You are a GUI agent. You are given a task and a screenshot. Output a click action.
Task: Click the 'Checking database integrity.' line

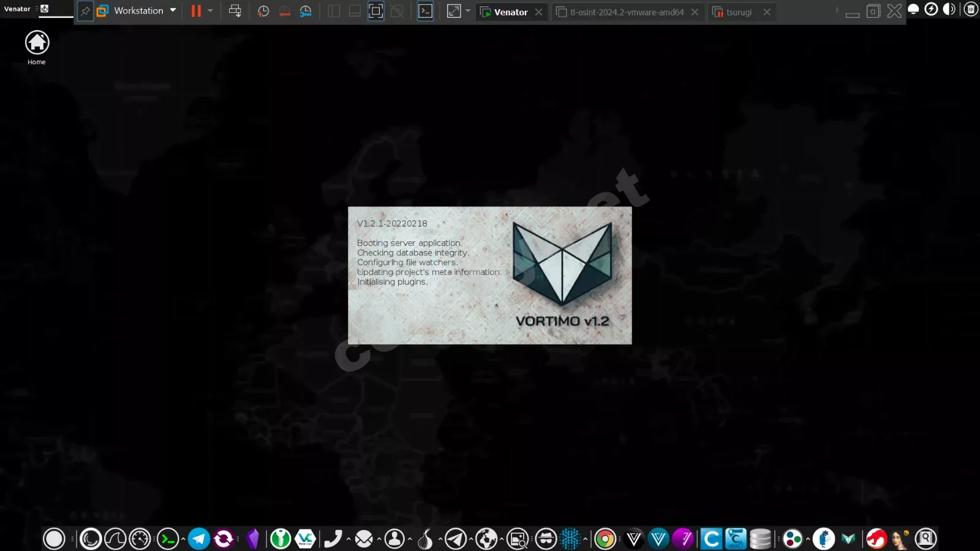[x=413, y=252]
